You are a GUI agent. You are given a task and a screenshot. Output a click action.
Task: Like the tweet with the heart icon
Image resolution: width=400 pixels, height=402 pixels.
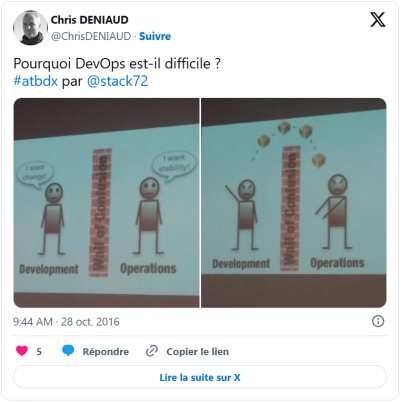tap(22, 351)
